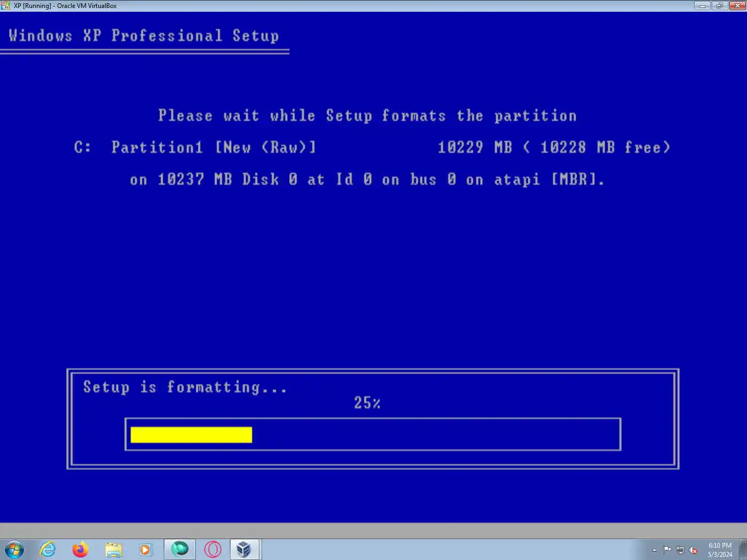This screenshot has width=747, height=560.
Task: Click the Show Desktop strip at taskbar end
Action: click(x=743, y=549)
